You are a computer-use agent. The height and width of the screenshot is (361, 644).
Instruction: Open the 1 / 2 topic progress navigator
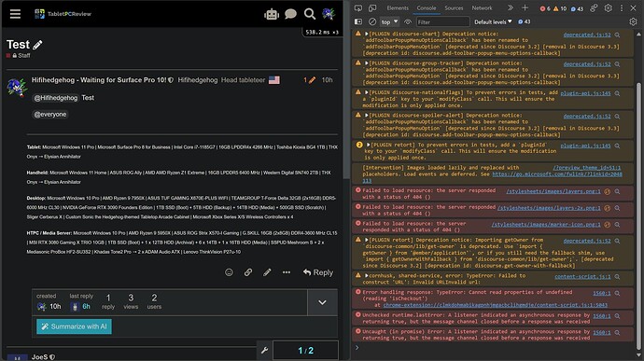pyautogui.click(x=305, y=351)
